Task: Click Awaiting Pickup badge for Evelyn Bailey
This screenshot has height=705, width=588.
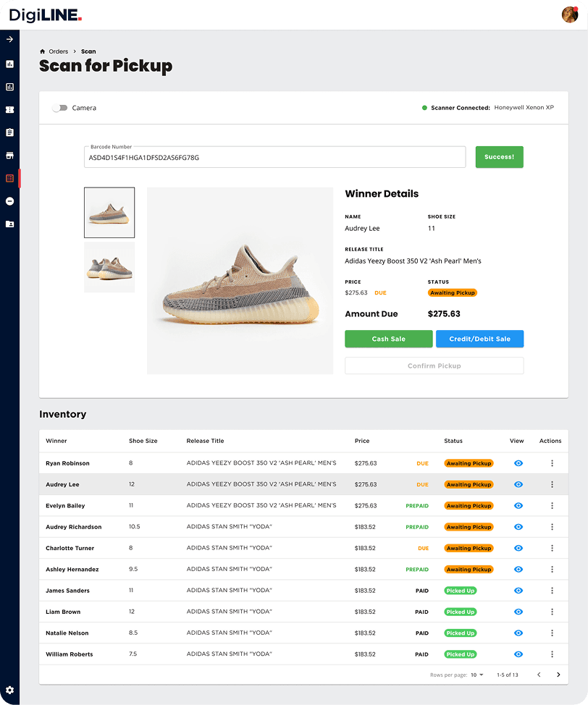Action: point(469,505)
